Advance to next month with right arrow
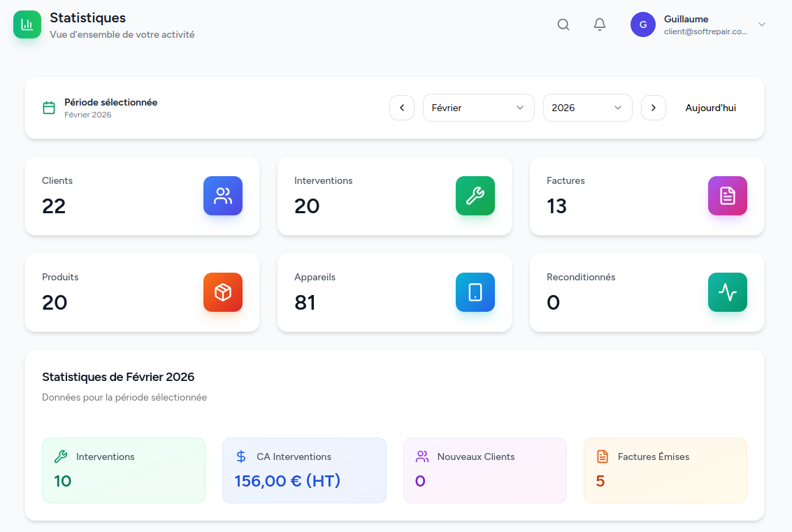792x532 pixels. (x=653, y=107)
